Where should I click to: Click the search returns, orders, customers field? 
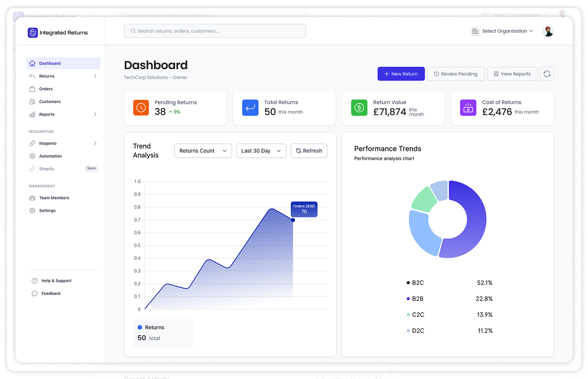215,31
